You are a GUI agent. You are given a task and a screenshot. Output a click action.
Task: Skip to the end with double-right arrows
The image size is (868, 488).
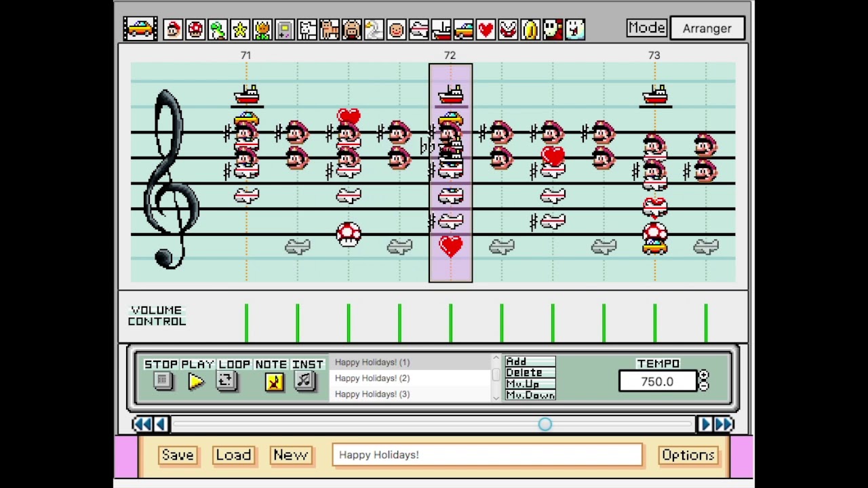tap(724, 424)
